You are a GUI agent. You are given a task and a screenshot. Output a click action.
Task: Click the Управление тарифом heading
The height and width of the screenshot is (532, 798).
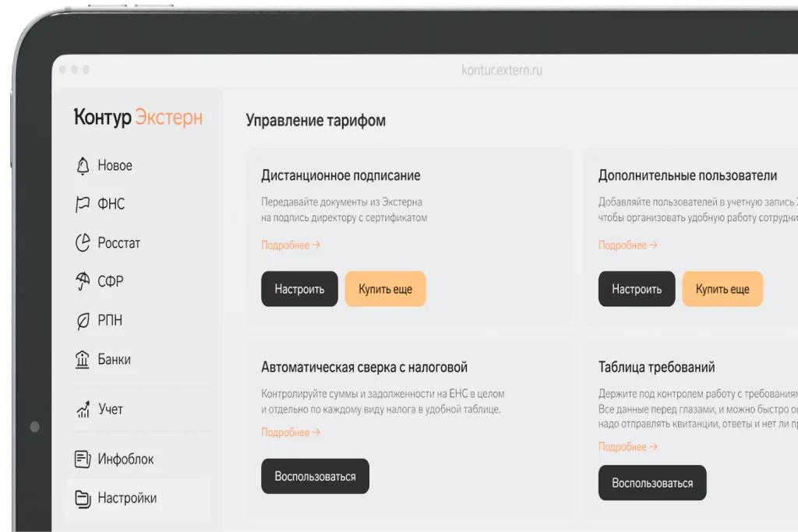click(x=316, y=121)
